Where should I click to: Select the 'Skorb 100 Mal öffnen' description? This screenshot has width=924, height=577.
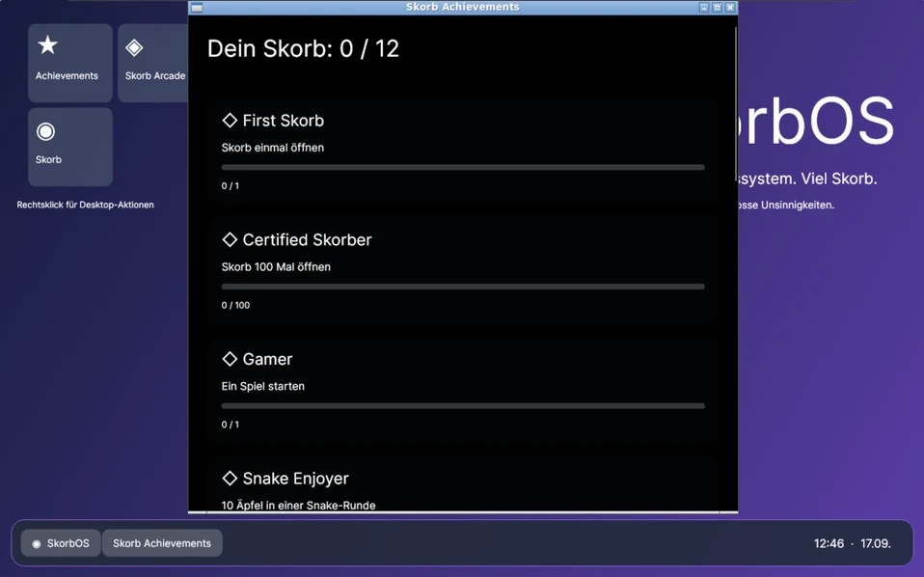click(276, 266)
